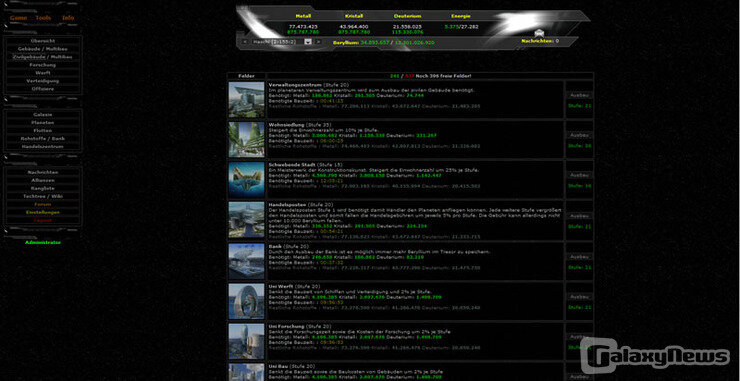Screen dimensions: 740x381
Task: Open the Flotten page
Action: tap(42, 131)
